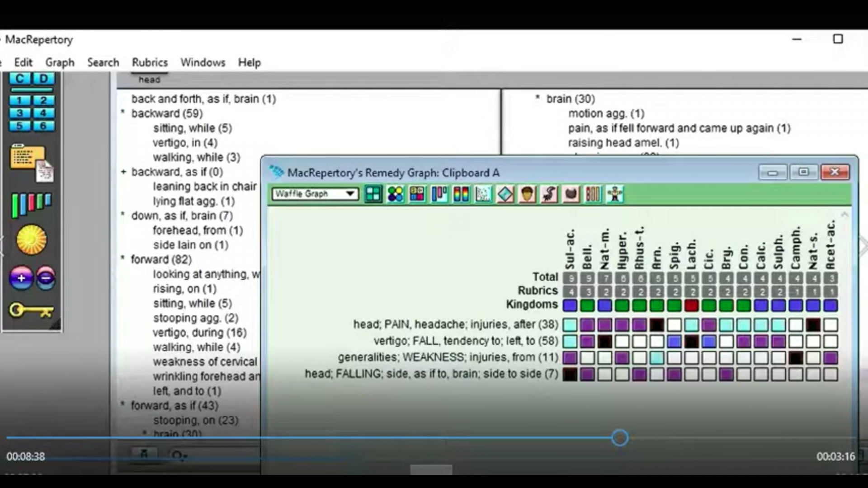Viewport: 868px width, 488px height.
Task: Click the Bell. remedy column header
Action: click(x=587, y=258)
